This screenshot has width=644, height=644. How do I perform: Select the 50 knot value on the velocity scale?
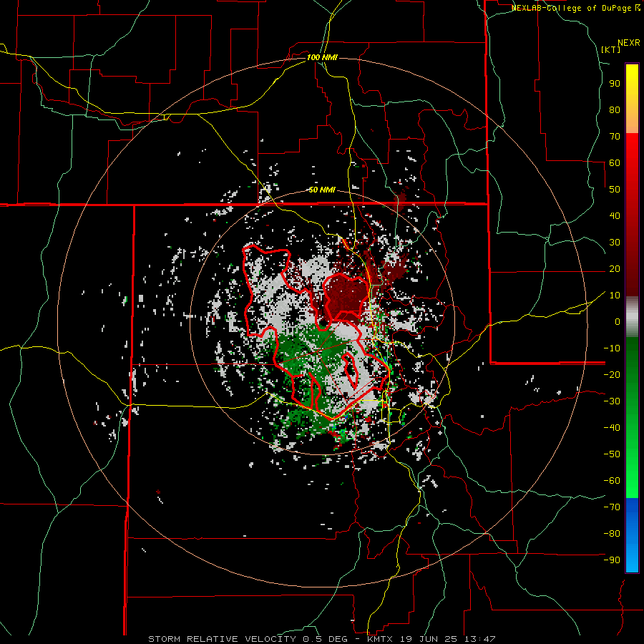(x=615, y=190)
